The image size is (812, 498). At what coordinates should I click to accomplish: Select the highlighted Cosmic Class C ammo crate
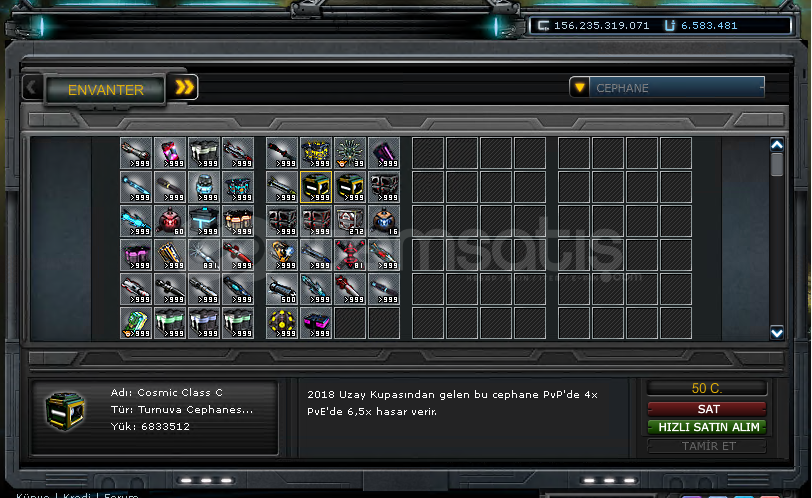point(316,187)
